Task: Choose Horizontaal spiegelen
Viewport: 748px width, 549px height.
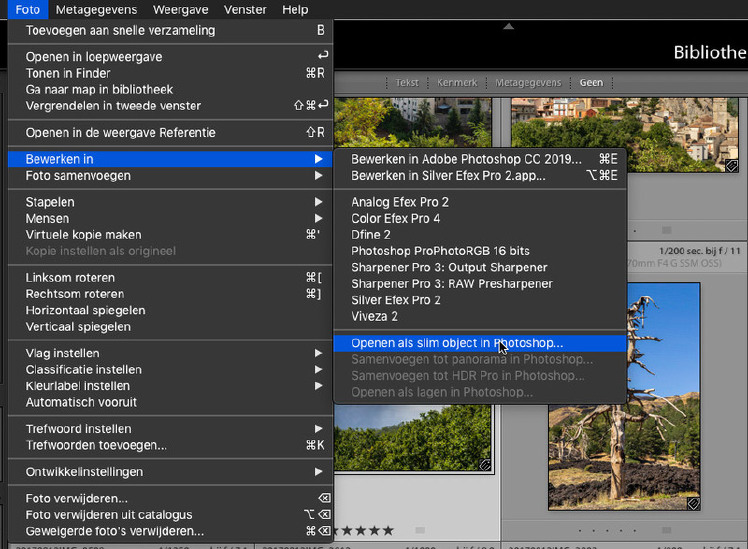Action: 170,310
